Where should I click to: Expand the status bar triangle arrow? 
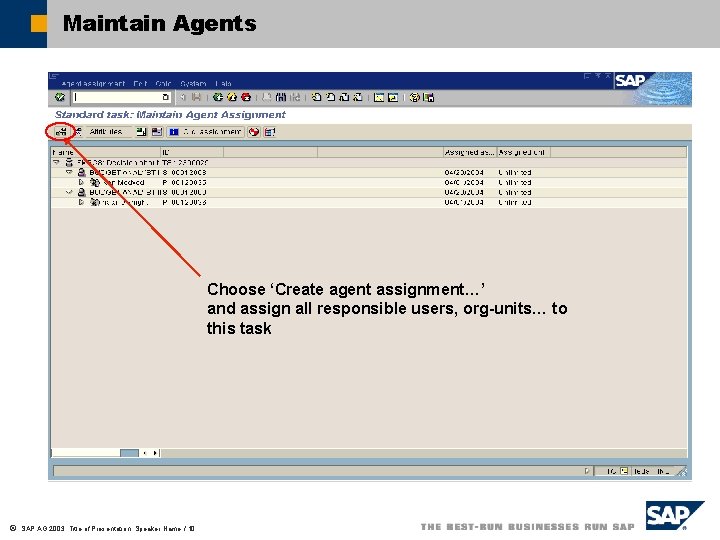pyautogui.click(x=586, y=471)
